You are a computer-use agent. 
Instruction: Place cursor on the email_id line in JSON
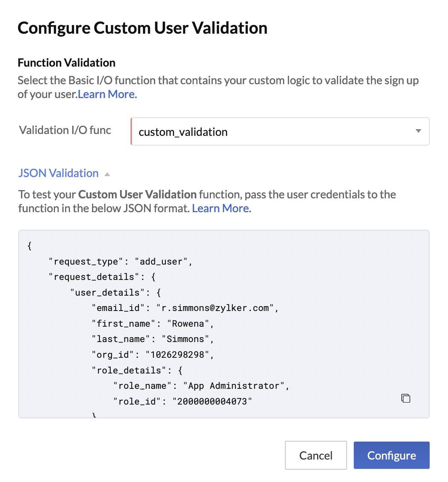pyautogui.click(x=185, y=308)
